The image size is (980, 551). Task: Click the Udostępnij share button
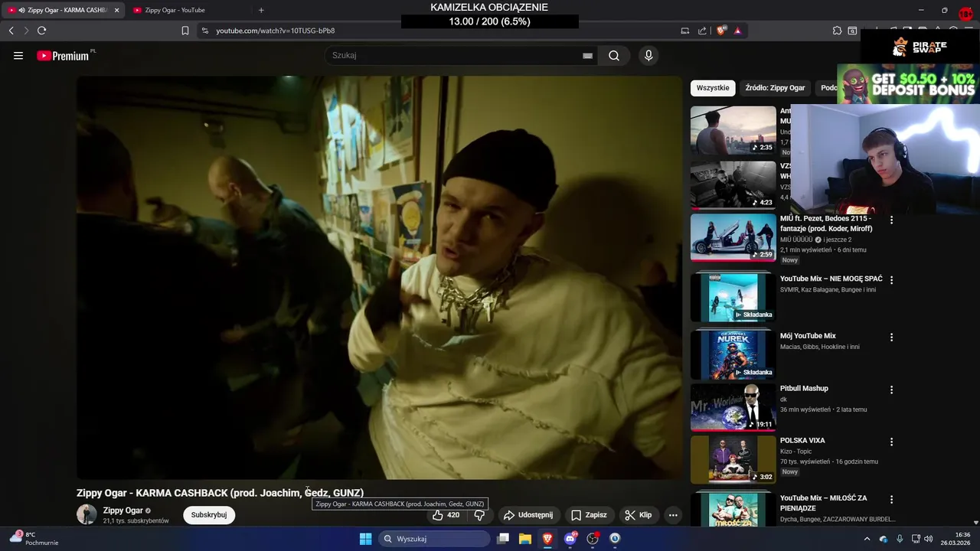click(528, 515)
